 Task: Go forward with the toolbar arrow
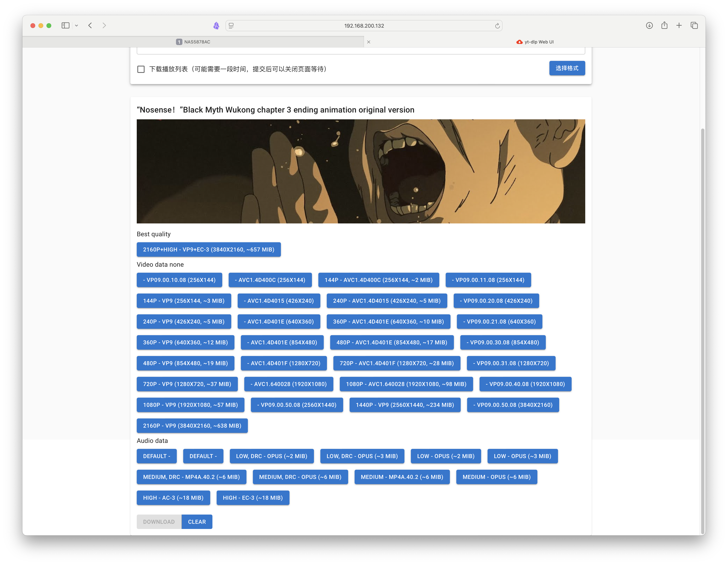coord(104,26)
